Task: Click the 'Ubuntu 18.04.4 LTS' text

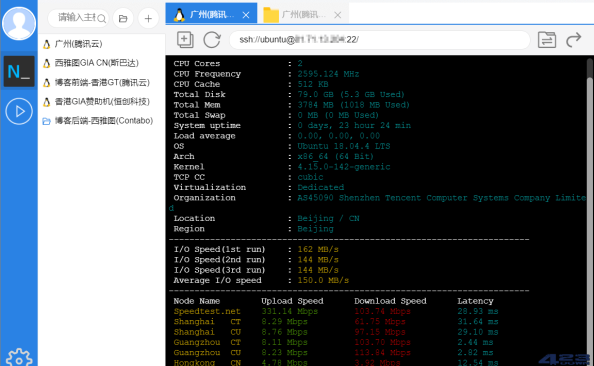Action: click(344, 146)
